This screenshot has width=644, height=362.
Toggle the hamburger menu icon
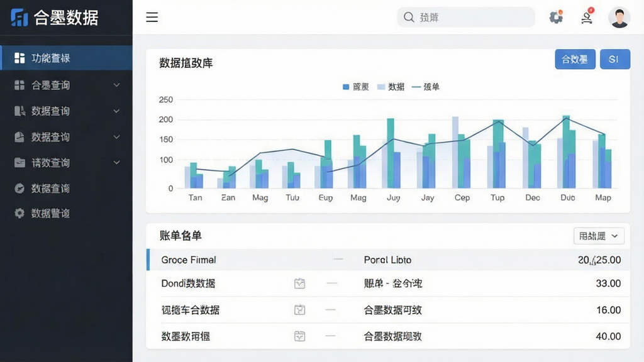(x=152, y=17)
